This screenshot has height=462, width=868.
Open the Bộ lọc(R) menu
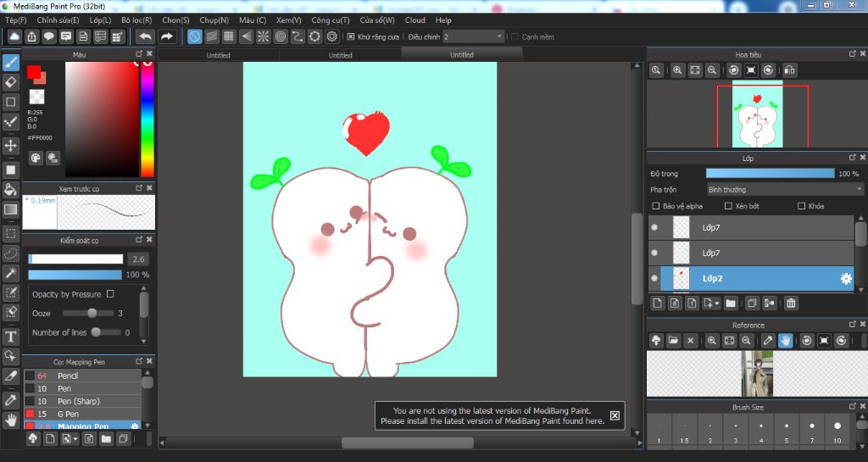tap(136, 19)
